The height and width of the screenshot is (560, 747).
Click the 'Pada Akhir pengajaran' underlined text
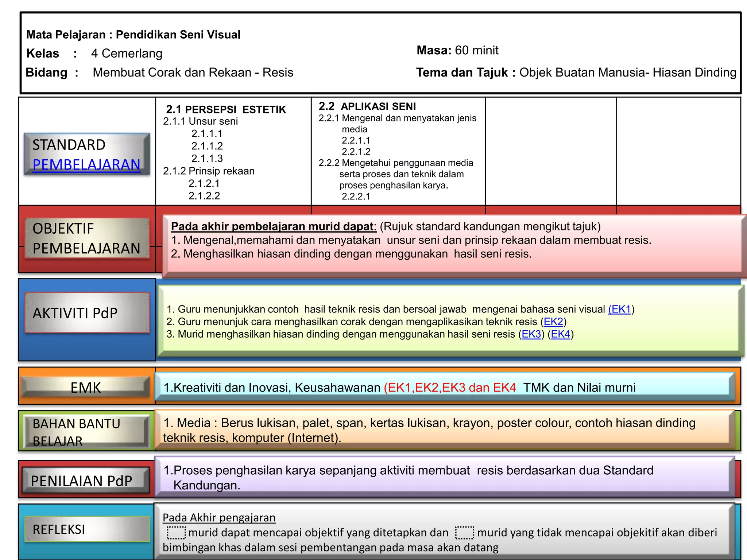pos(219,518)
